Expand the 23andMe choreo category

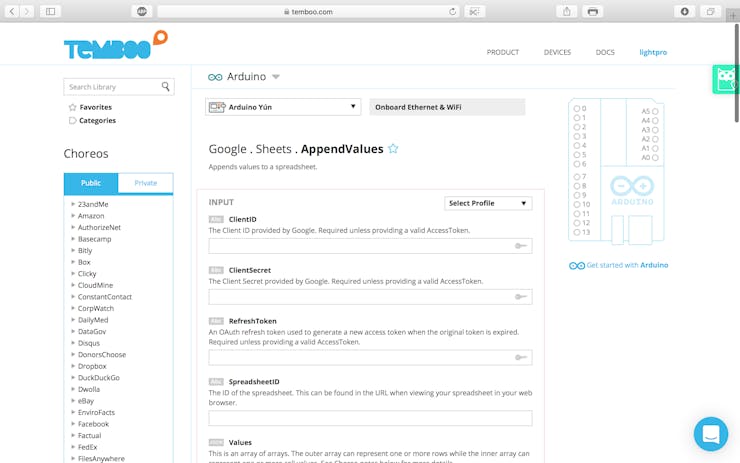point(73,204)
